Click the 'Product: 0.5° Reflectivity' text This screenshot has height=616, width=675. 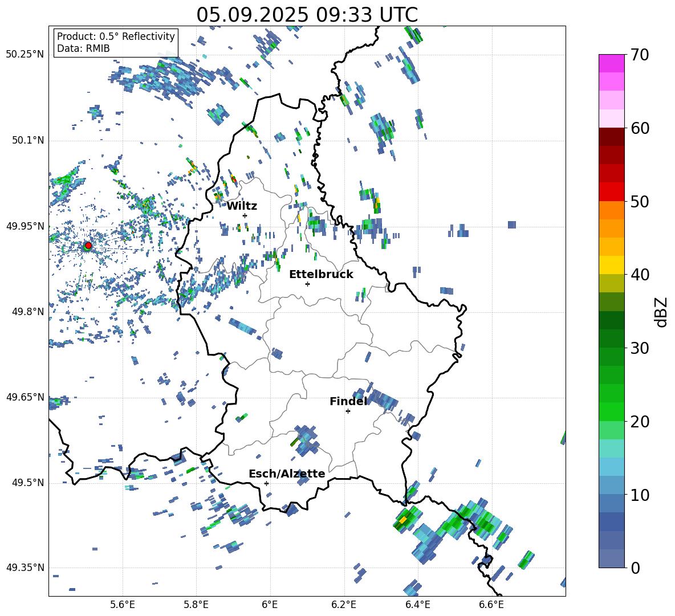[x=116, y=36]
